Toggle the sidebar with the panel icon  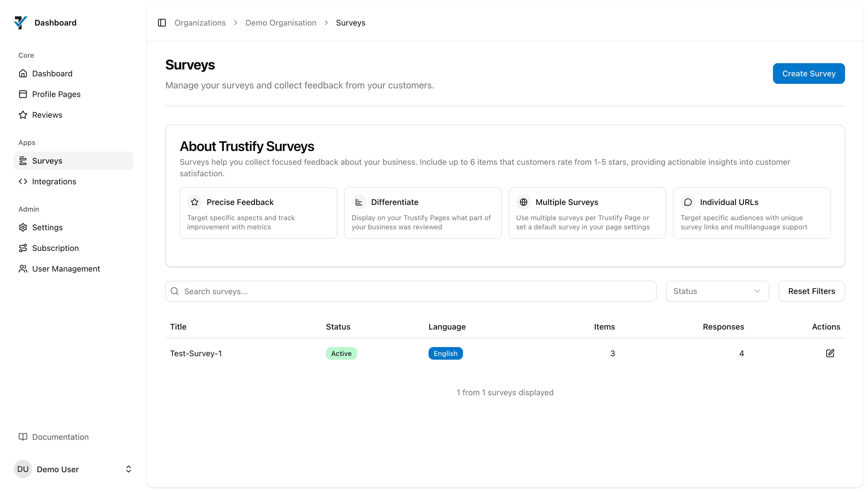[162, 23]
